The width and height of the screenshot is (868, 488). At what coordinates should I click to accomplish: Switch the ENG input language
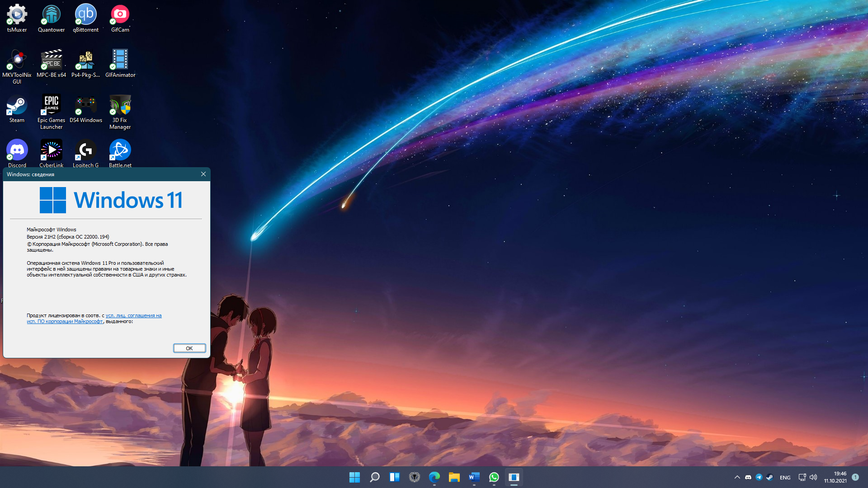[x=785, y=478]
